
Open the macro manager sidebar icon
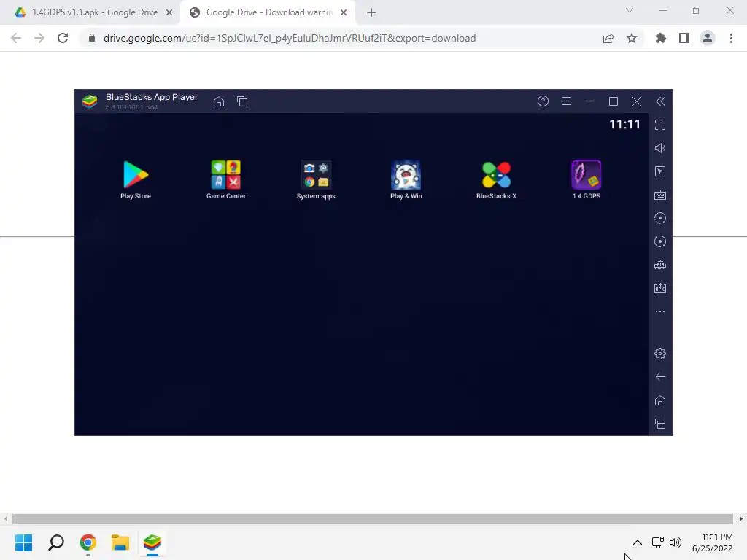659,265
